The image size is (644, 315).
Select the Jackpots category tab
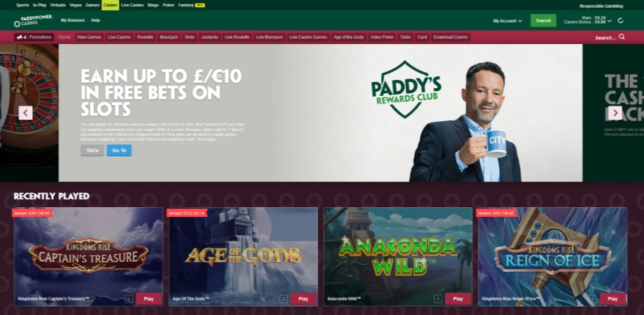point(209,37)
